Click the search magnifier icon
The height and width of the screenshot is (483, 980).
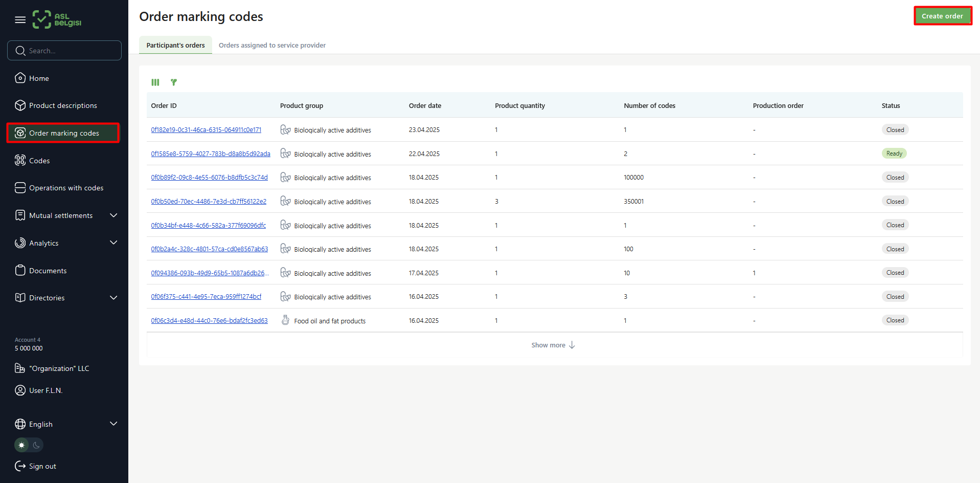(20, 51)
